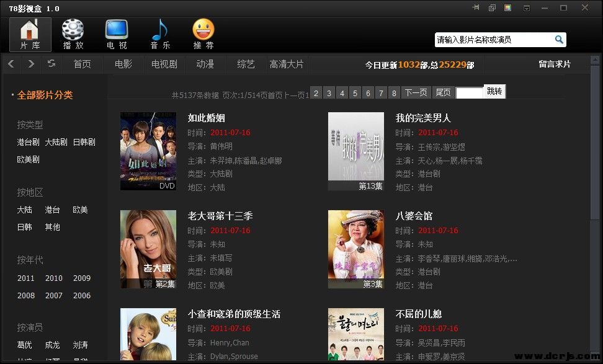Open the 我的完美男人 title link
The image size is (603, 364).
423,118
